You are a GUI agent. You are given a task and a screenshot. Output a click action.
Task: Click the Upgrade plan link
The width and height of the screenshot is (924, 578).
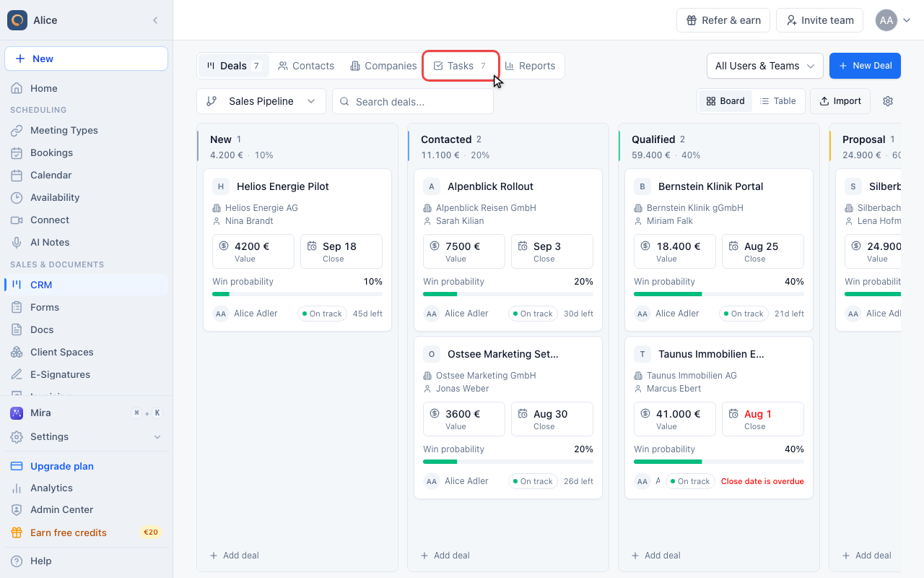[87, 466]
